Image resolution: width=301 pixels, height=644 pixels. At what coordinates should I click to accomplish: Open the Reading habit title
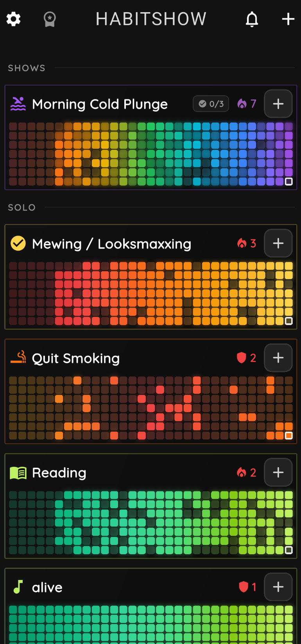pos(59,473)
